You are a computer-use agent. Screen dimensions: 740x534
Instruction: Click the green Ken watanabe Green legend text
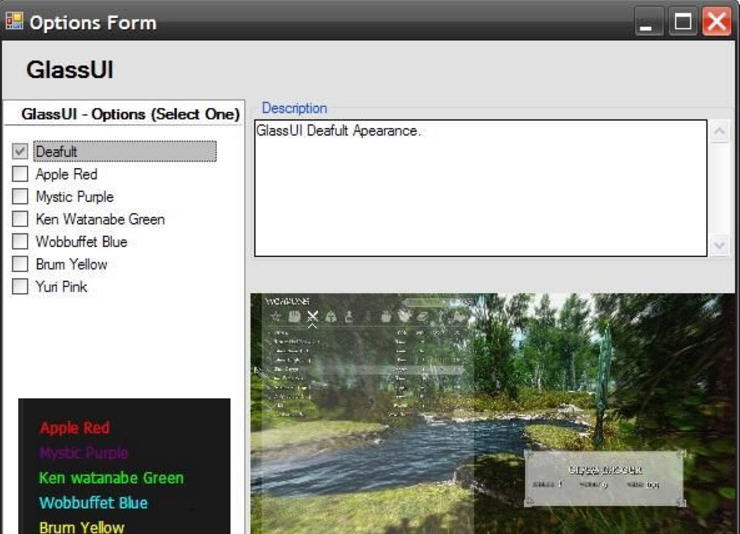111,478
